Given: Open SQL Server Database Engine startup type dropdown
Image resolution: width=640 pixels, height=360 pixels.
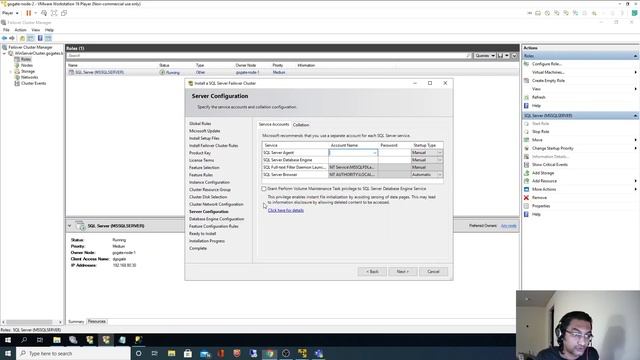Looking at the screenshot, I should tap(439, 160).
